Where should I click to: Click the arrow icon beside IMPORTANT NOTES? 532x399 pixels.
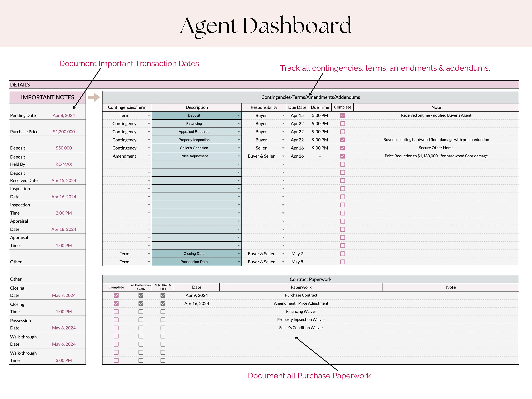(94, 97)
